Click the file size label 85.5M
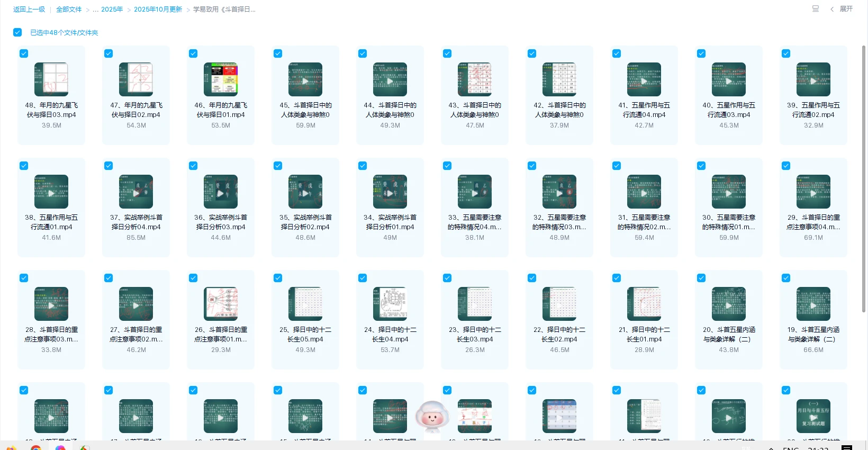The width and height of the screenshot is (868, 450). pyautogui.click(x=136, y=238)
